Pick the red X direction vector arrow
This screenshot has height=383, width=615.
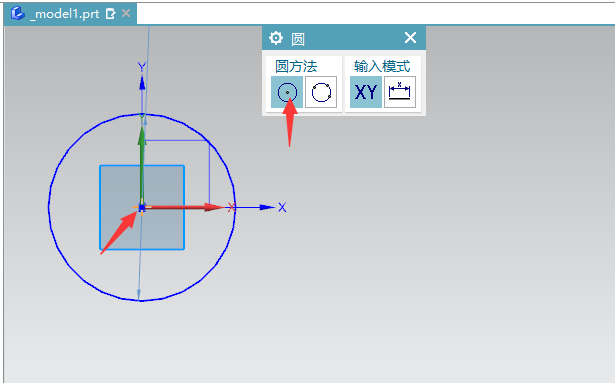pyautogui.click(x=182, y=207)
